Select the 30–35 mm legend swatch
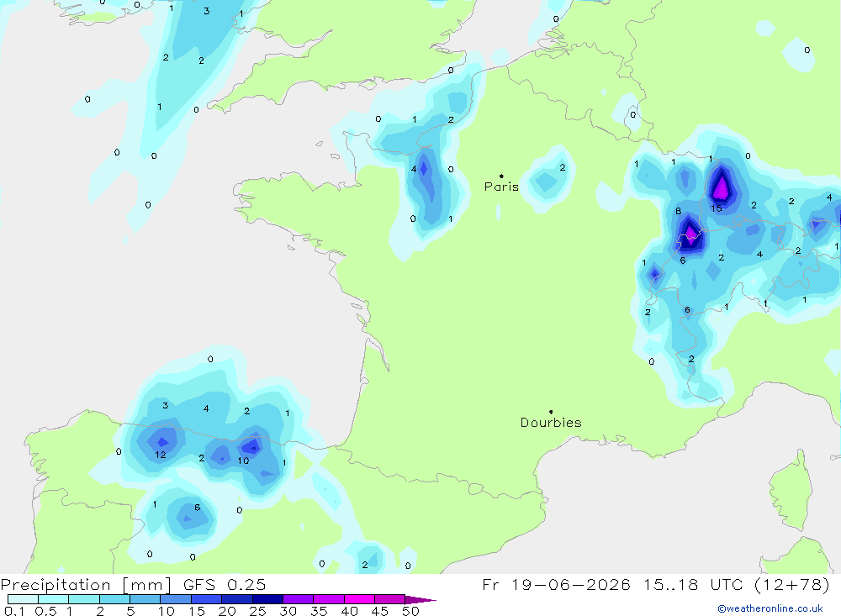This screenshot has height=616, width=841. [299, 599]
